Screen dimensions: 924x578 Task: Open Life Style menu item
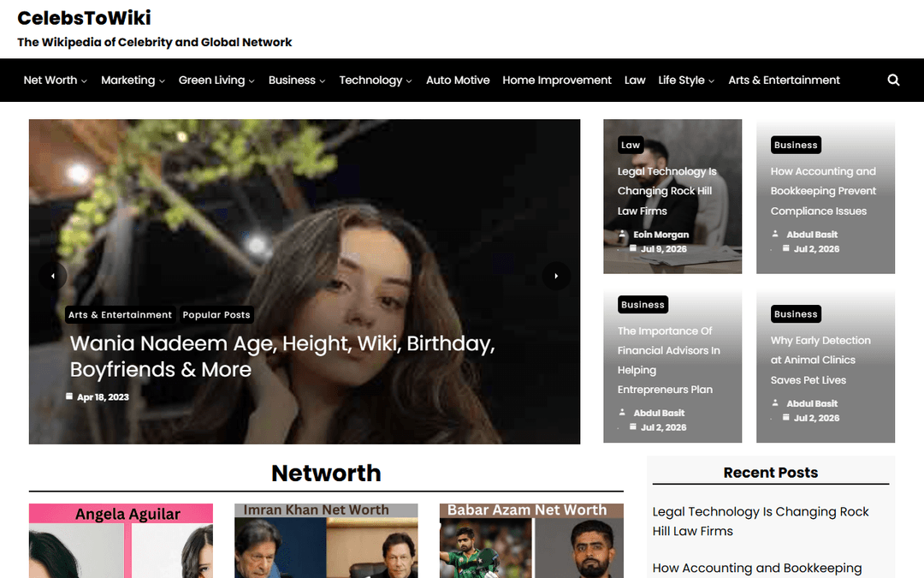[x=681, y=80]
